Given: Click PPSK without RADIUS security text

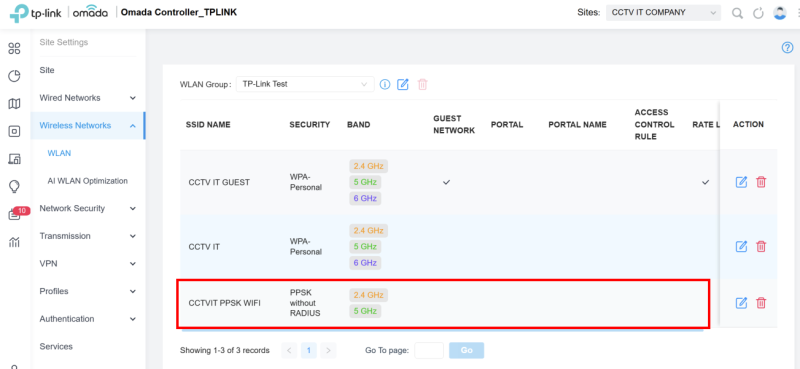Looking at the screenshot, I should click(305, 303).
